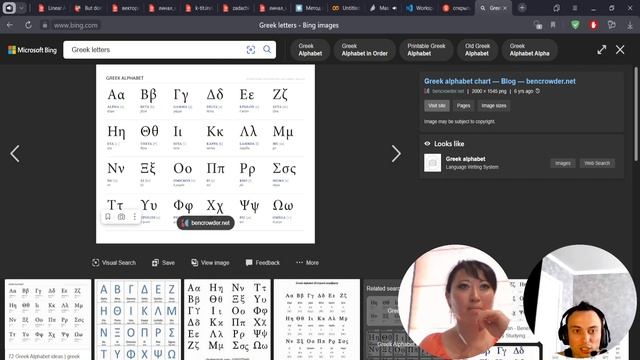Open the browser dropdown arrow at top-left
This screenshot has height=360, width=640.
pyautogui.click(x=21, y=8)
